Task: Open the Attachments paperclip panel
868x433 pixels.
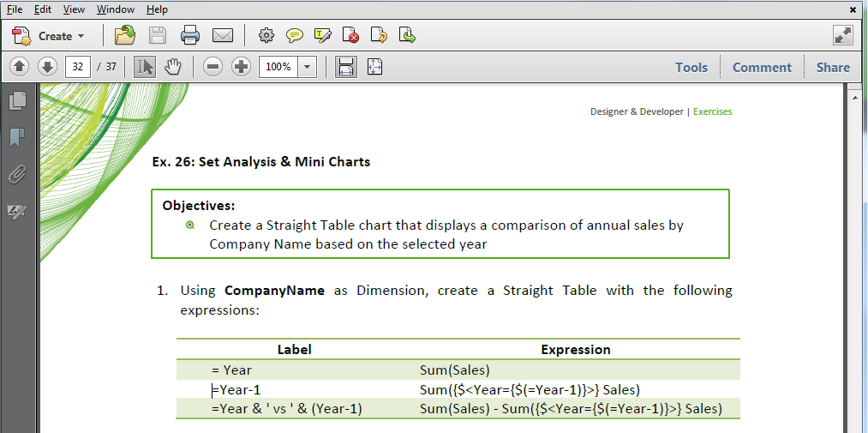Action: (x=17, y=175)
